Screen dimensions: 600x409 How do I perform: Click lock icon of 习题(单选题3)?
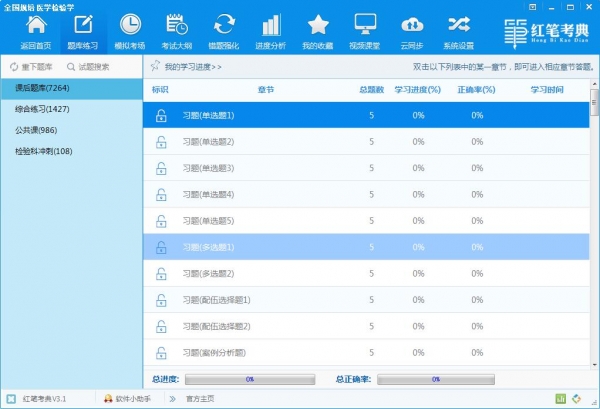(x=161, y=168)
